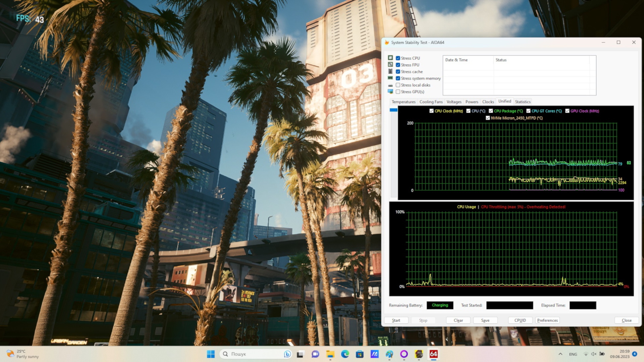This screenshot has width=644, height=362.
Task: Open the blue slanted-lines taskbar app
Action: tap(375, 354)
